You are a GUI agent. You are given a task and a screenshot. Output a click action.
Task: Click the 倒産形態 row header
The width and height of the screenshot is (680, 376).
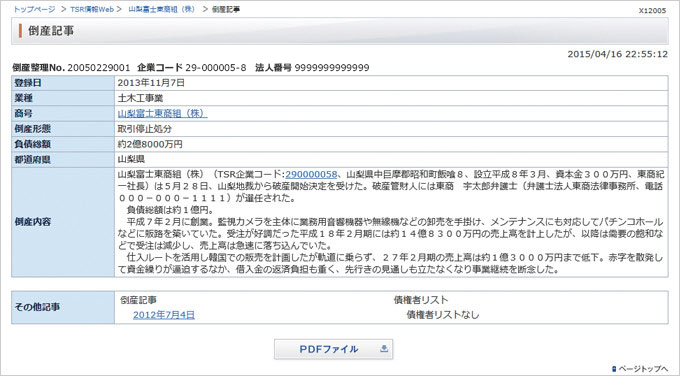click(63, 129)
